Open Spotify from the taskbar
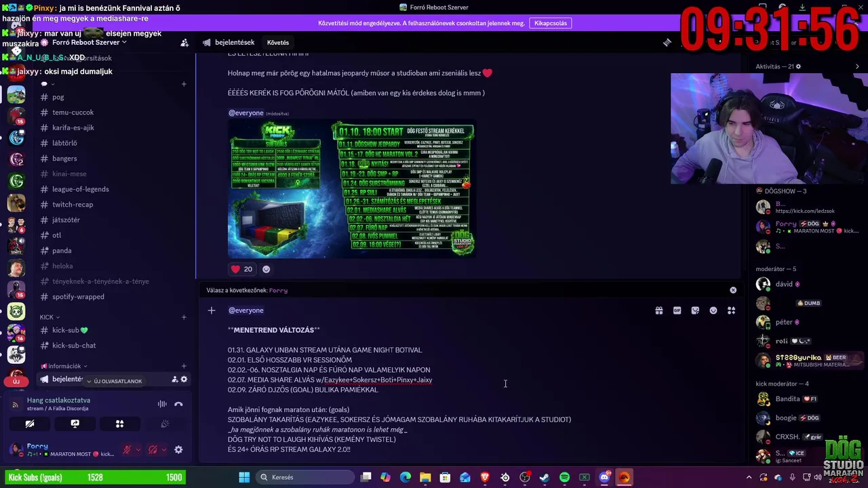 [x=564, y=477]
